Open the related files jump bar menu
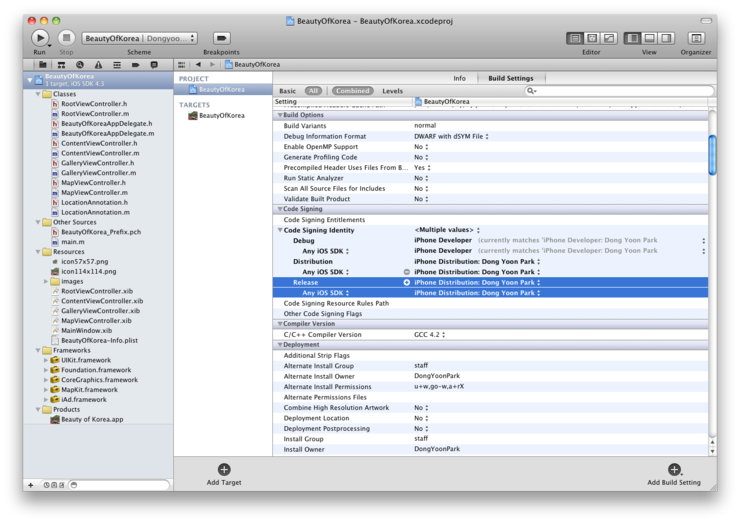This screenshot has width=740, height=523. [182, 65]
